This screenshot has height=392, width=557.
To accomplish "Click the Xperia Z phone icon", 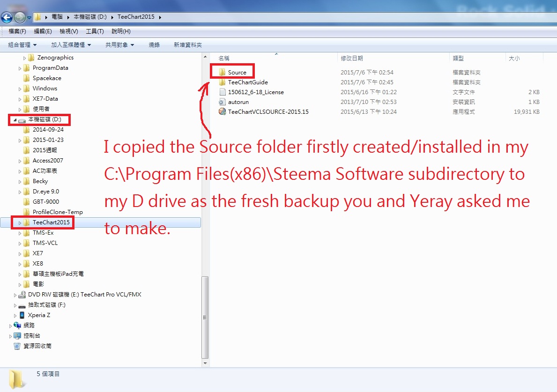I will tap(22, 315).
